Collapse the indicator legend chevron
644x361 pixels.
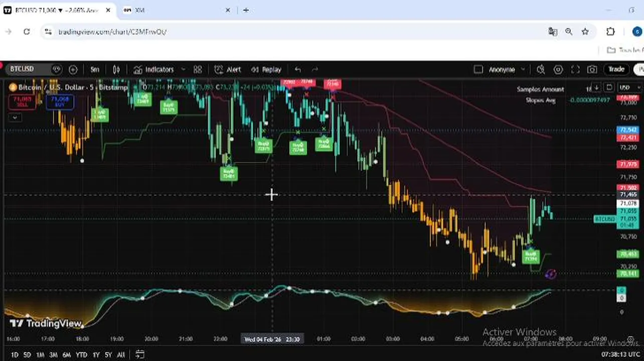point(15,117)
